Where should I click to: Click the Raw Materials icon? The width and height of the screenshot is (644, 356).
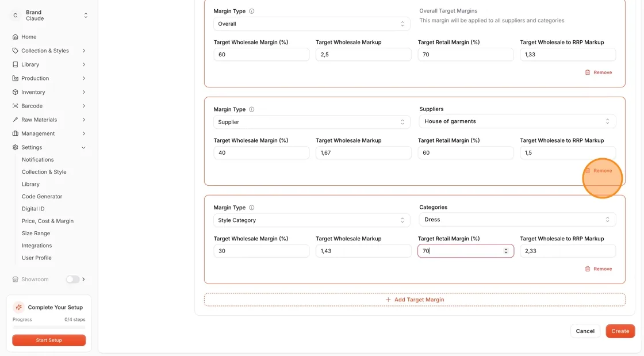15,120
